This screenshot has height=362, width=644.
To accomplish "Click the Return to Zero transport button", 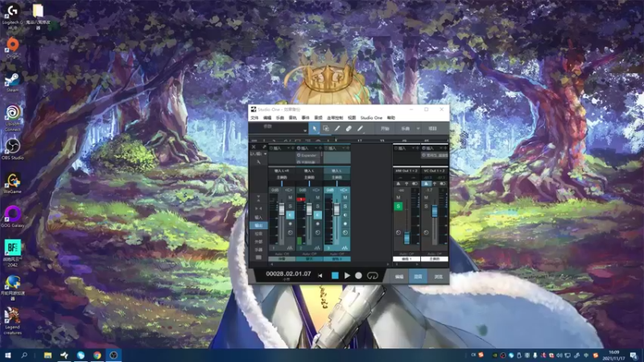I will pyautogui.click(x=320, y=276).
